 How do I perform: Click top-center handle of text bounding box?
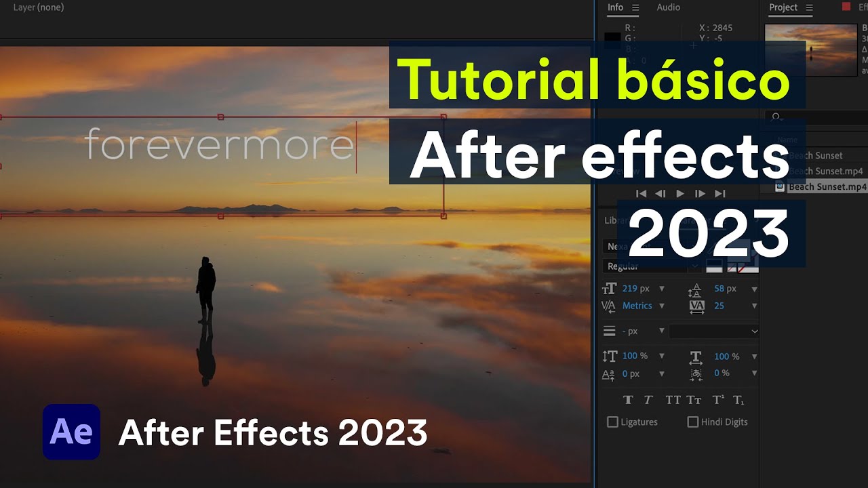coord(220,117)
